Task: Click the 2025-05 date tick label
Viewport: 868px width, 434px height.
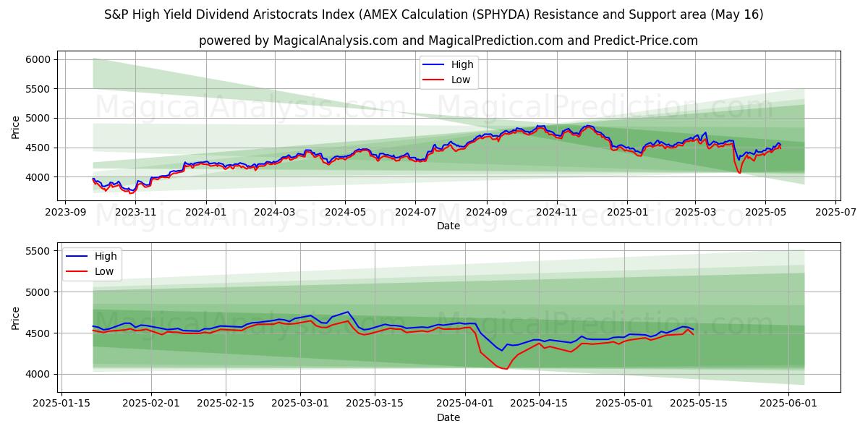Action: (765, 213)
